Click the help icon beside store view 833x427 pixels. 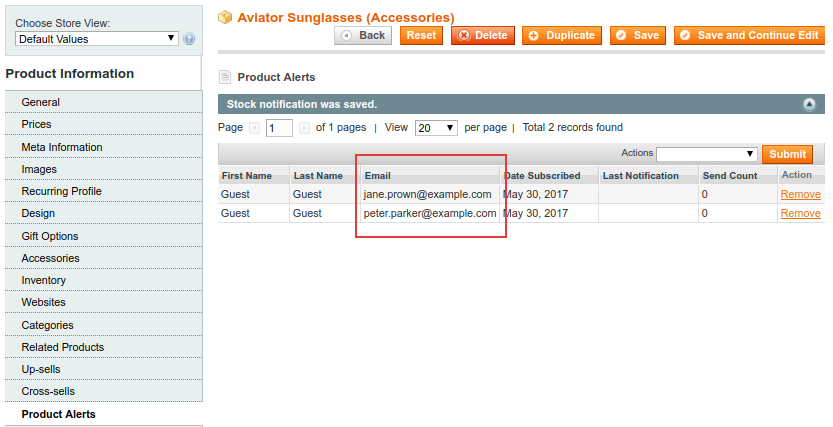[x=189, y=39]
